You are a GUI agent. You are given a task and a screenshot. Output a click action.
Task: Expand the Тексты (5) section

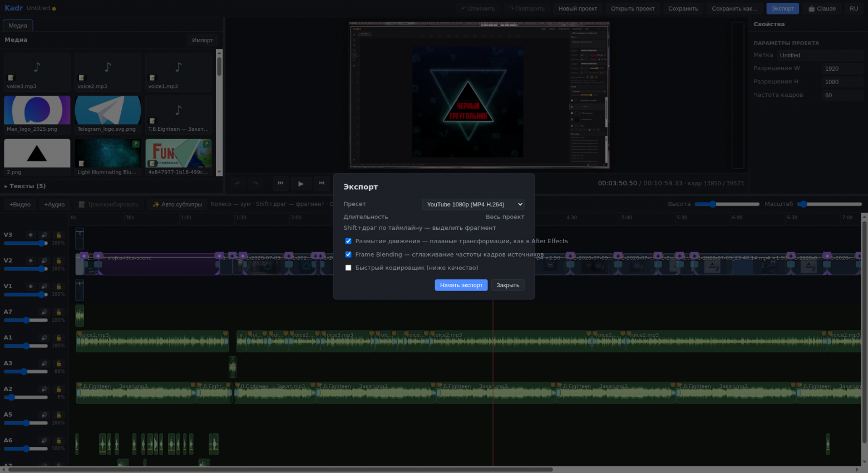pos(26,186)
